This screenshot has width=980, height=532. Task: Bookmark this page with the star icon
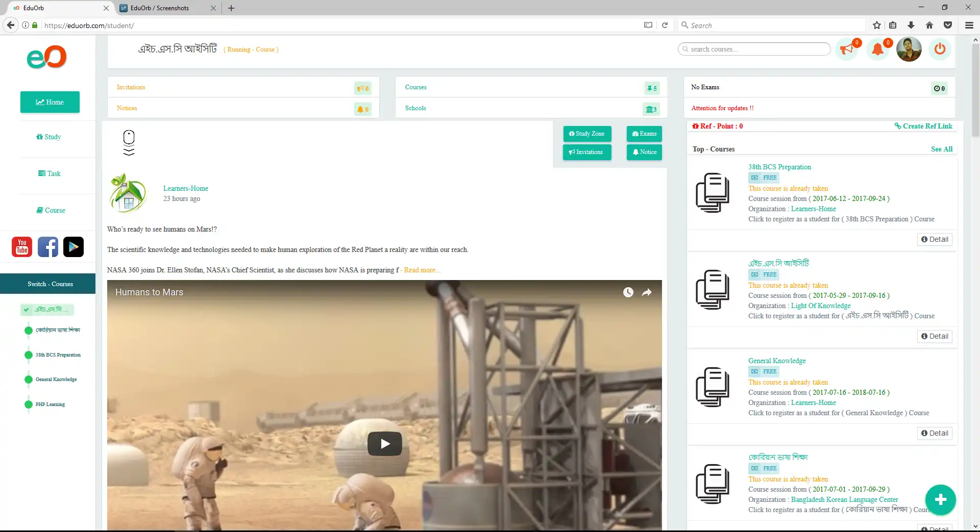point(877,25)
